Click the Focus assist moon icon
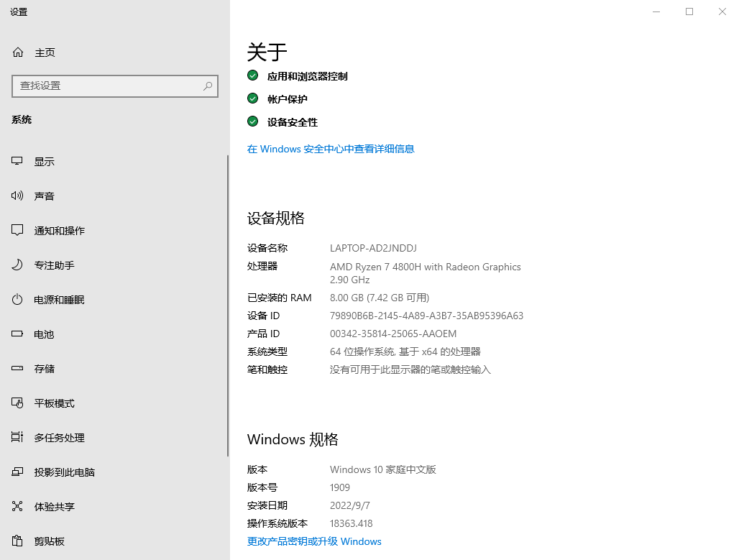Screen dimensions: 739x560 [x=17, y=265]
